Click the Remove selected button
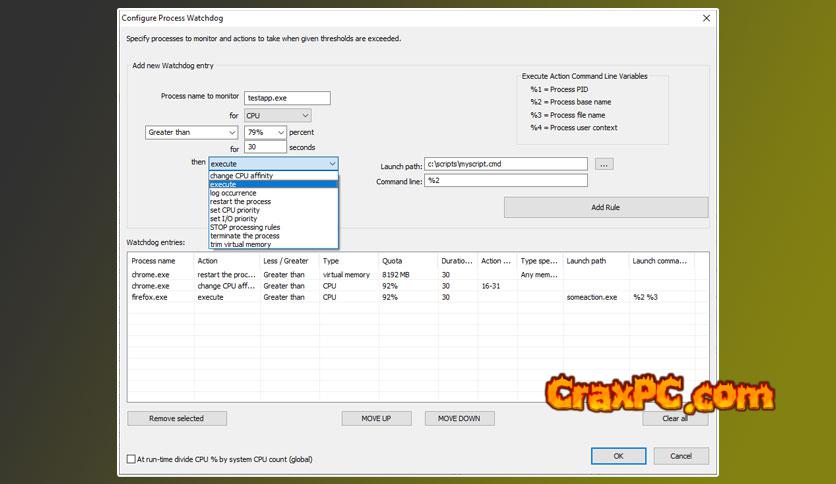Viewport: 836px width, 484px height. [176, 418]
